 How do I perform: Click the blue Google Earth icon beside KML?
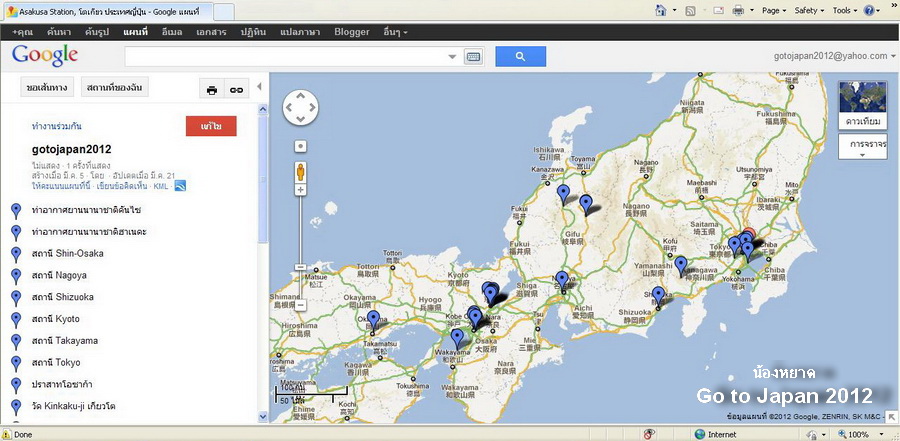pos(180,186)
